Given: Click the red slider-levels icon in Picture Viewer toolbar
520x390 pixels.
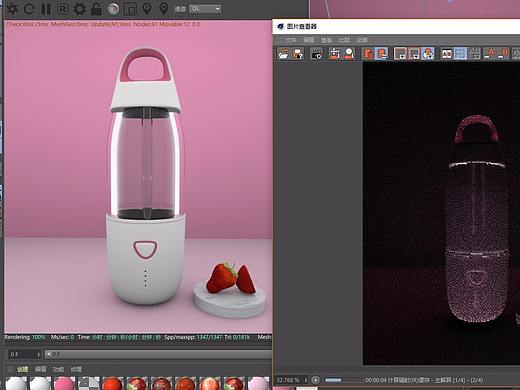Looking at the screenshot, I should tap(335, 54).
